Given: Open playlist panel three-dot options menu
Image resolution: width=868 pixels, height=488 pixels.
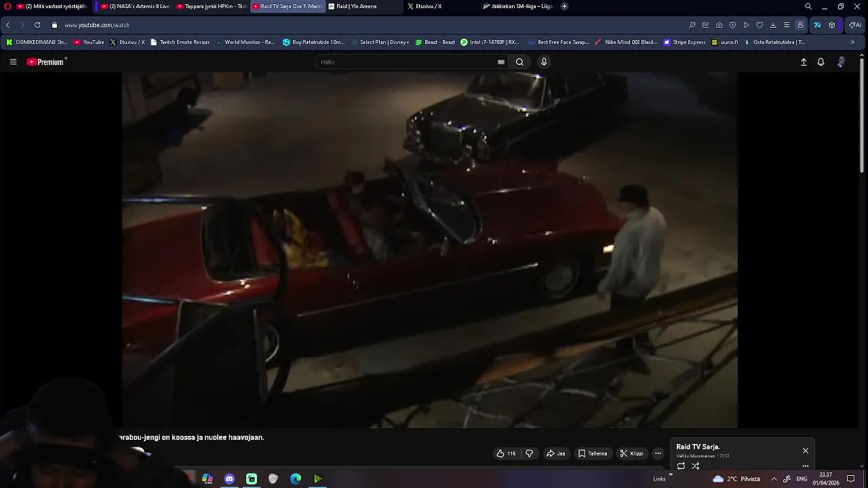Looking at the screenshot, I should [806, 466].
